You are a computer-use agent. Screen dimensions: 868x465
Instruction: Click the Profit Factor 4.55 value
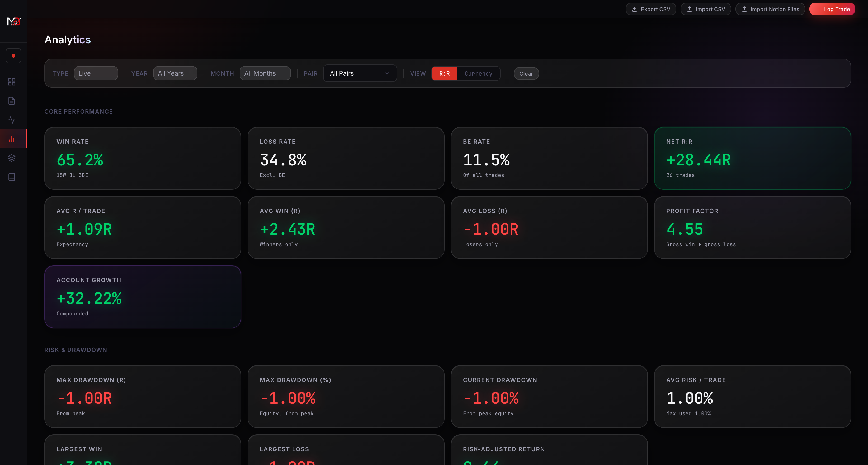click(x=685, y=229)
